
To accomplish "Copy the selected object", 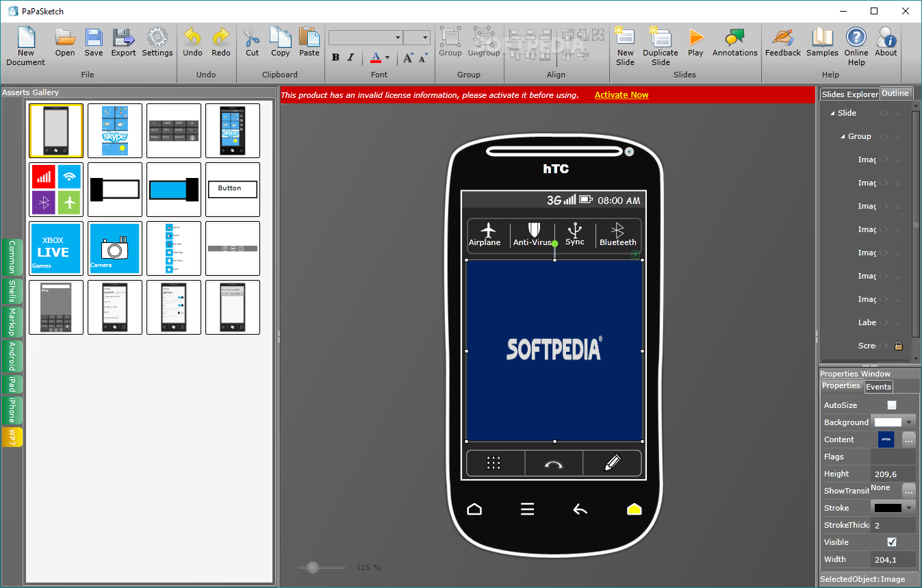I will click(280, 42).
